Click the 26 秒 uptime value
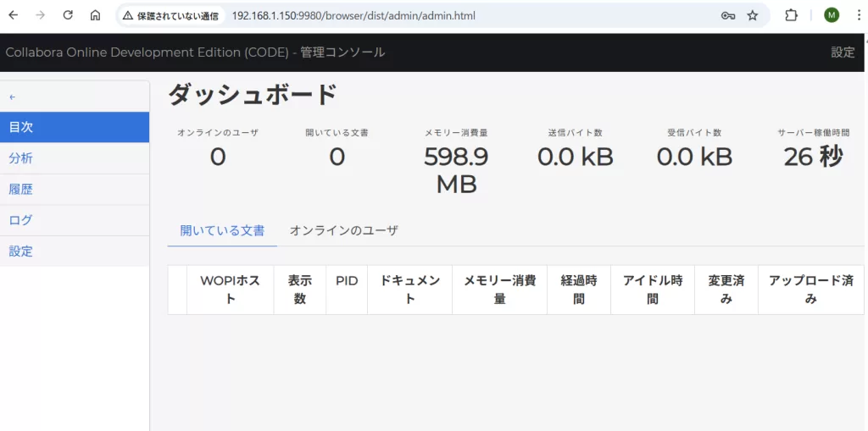The width and height of the screenshot is (868, 431). 813,157
